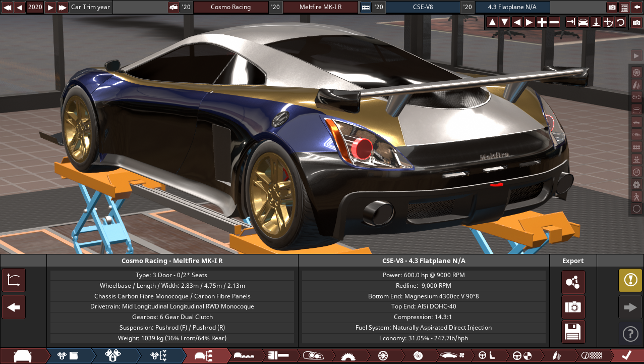Jump back multiple trim years with double-left arrow
644x364 pixels.
click(7, 7)
